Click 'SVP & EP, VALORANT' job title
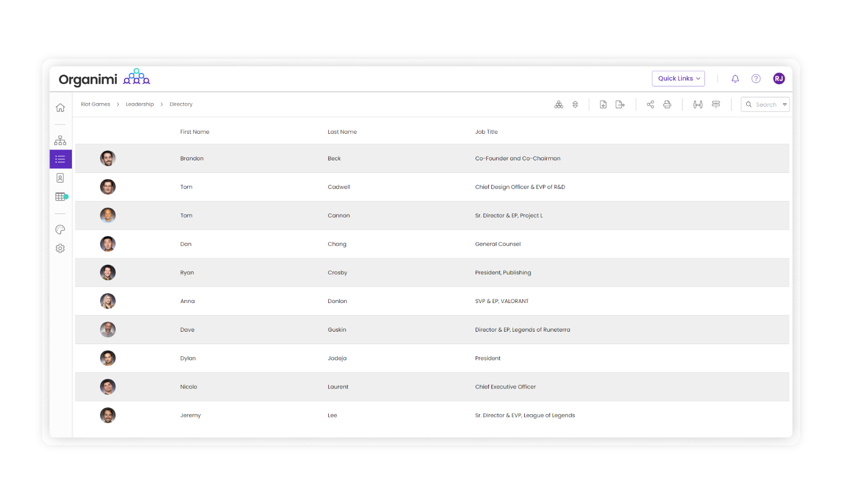The image size is (842, 504). point(502,301)
